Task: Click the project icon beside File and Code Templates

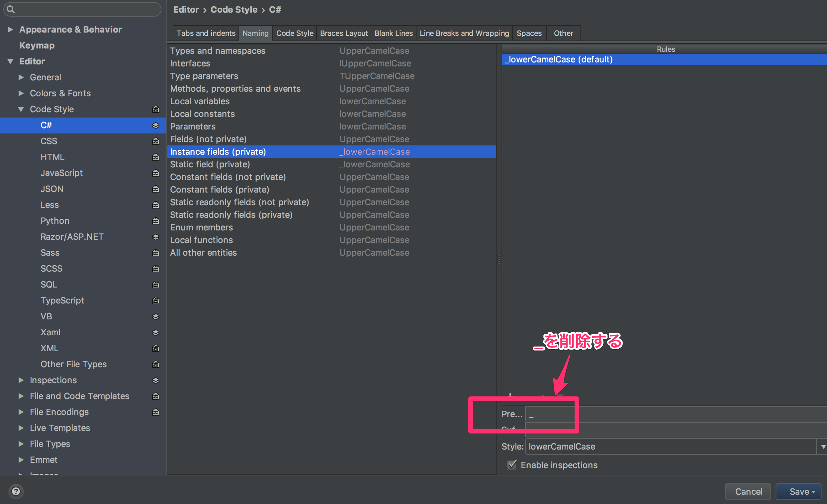Action: pyautogui.click(x=156, y=396)
